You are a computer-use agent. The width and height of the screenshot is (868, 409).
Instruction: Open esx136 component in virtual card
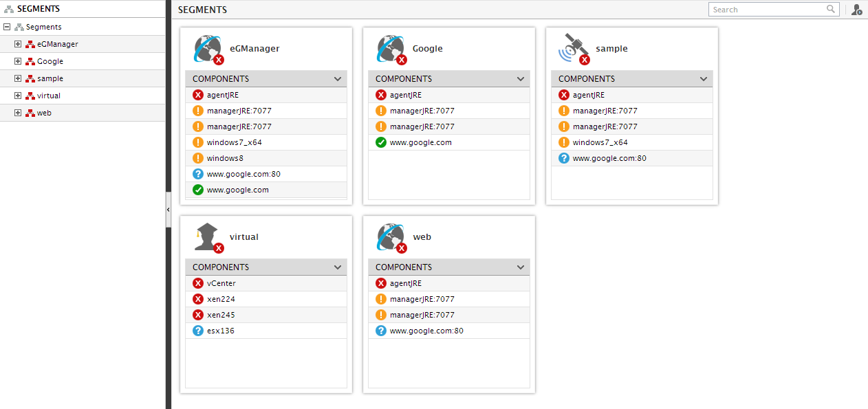[221, 331]
